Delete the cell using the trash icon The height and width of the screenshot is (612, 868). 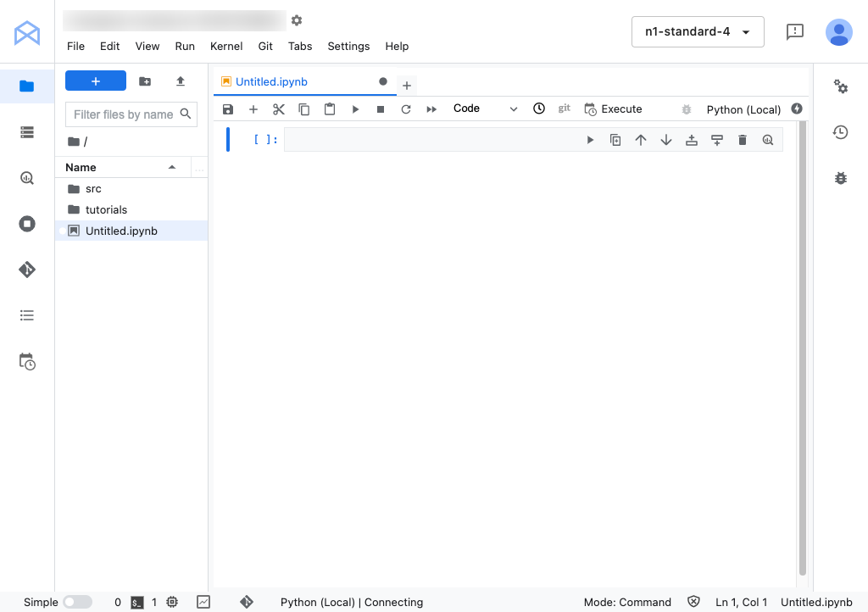tap(743, 140)
